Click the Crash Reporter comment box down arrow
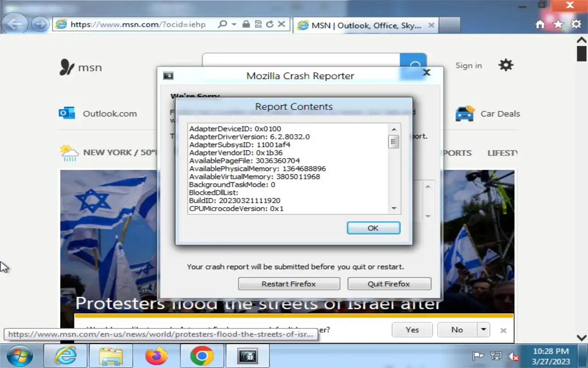This screenshot has height=368, width=588. tap(428, 216)
